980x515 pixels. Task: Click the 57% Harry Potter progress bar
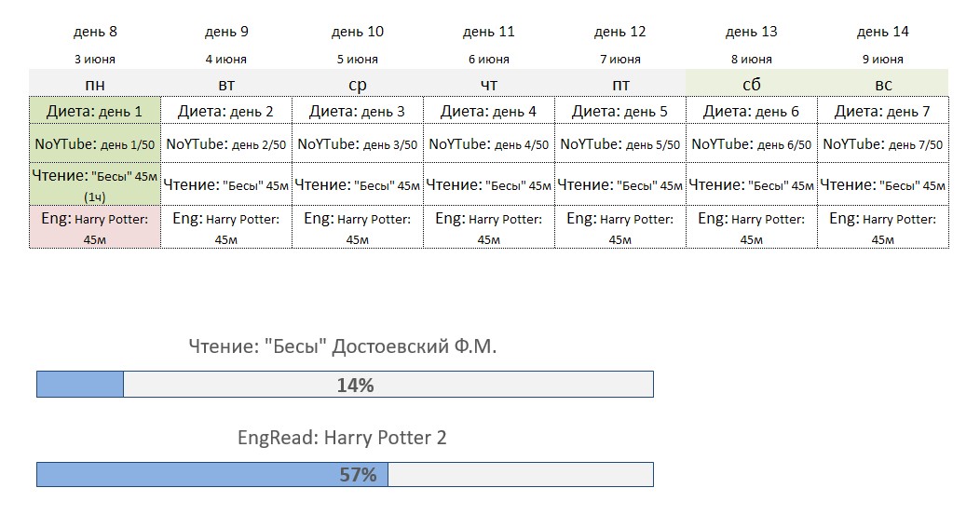click(345, 475)
